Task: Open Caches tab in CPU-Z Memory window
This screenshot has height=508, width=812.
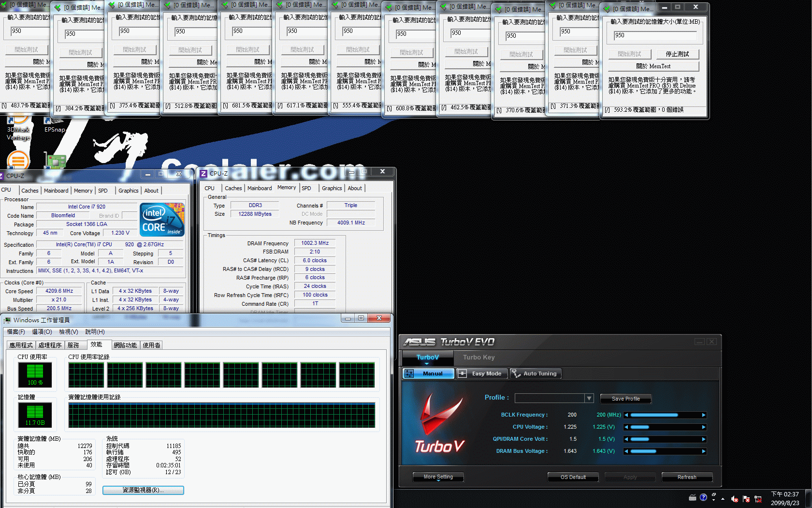Action: (x=233, y=188)
